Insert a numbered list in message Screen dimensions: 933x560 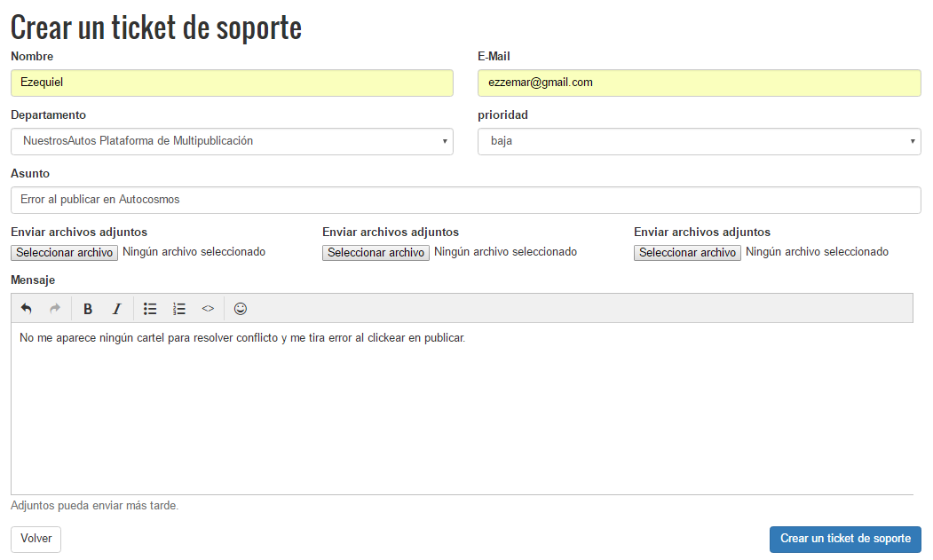click(x=179, y=309)
